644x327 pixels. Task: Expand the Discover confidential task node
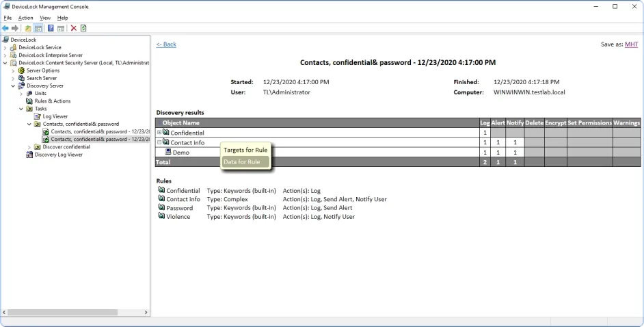(x=29, y=147)
